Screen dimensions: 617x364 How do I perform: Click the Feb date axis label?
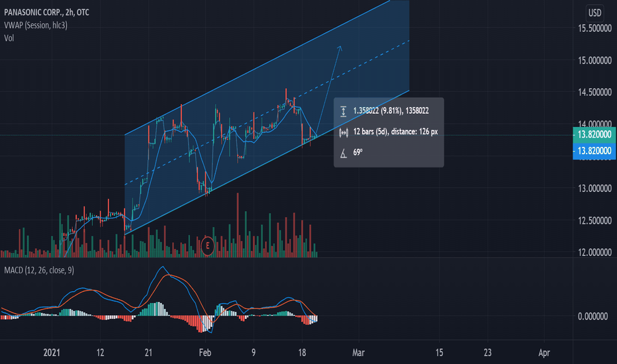pos(205,353)
